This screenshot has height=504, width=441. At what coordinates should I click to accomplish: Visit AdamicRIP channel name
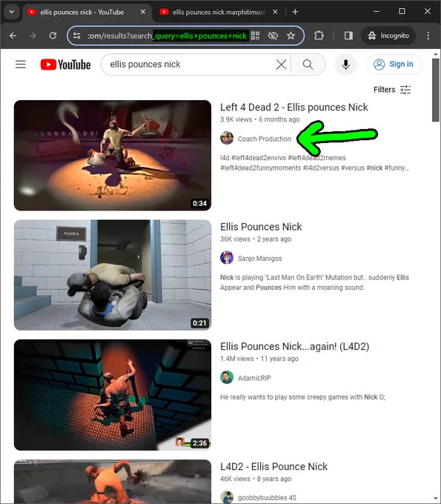pyautogui.click(x=254, y=378)
